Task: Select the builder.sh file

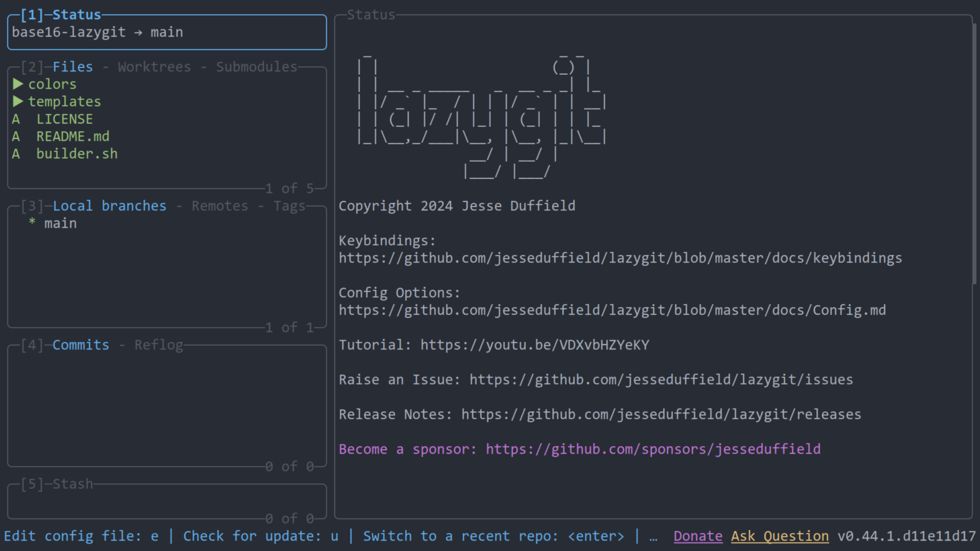Action: pos(77,154)
